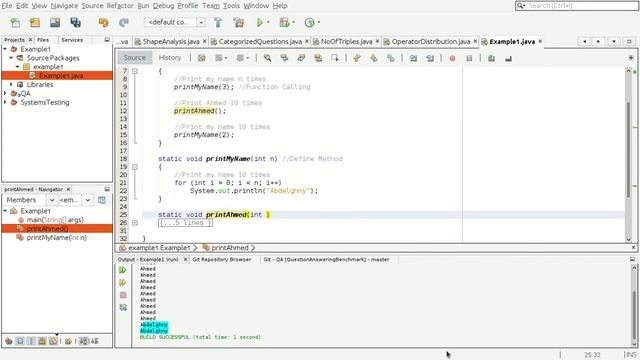The width and height of the screenshot is (640, 360).
Task: Click Rerun icon in Output panel
Action: [x=123, y=270]
